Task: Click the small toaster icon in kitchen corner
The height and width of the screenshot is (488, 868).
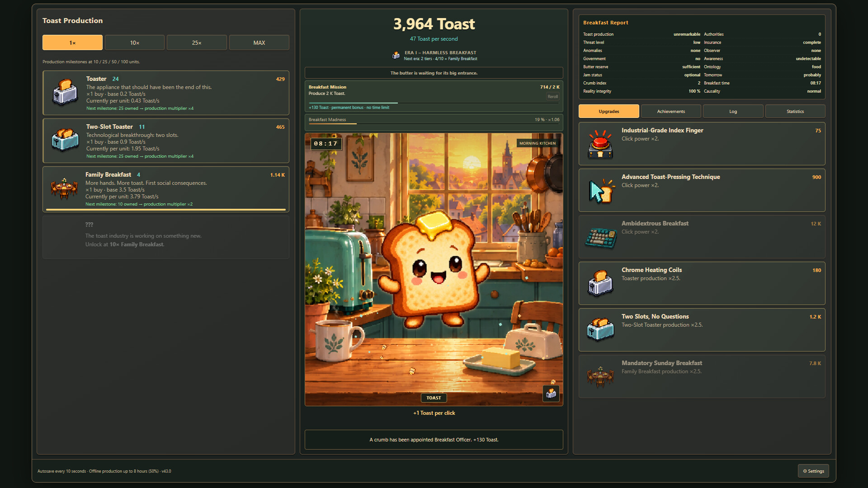Action: point(551,394)
